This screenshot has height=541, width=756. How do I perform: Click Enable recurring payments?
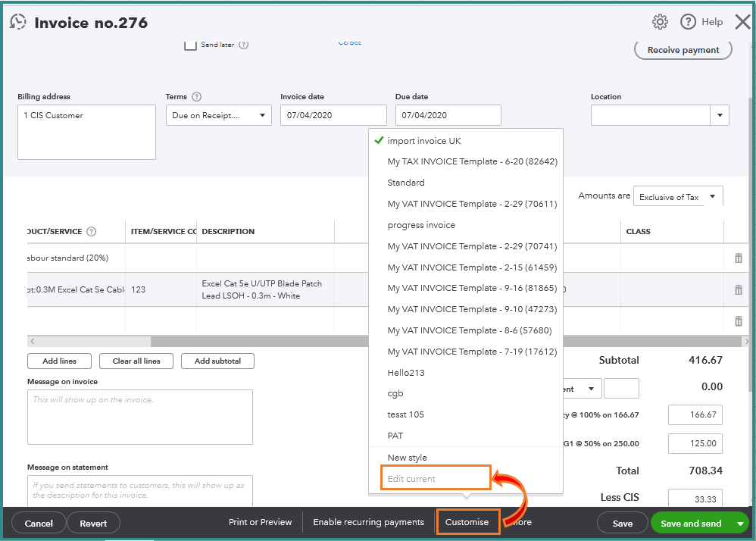point(368,522)
